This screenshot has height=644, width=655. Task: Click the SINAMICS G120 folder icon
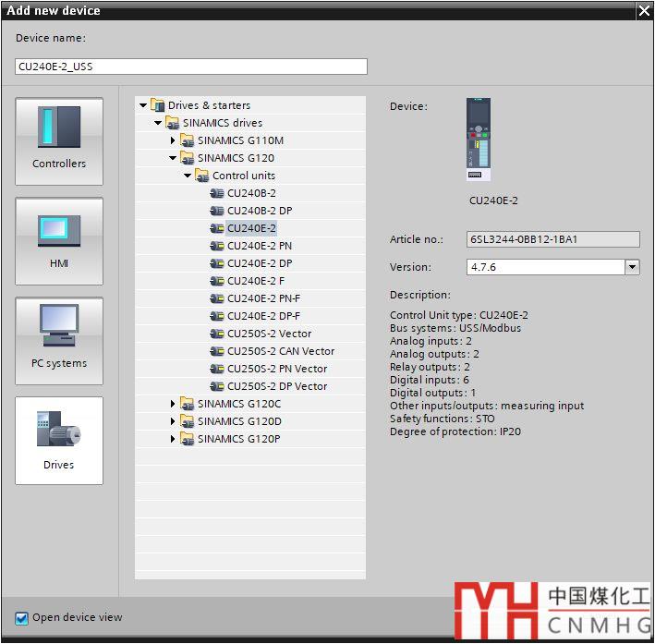(x=188, y=158)
